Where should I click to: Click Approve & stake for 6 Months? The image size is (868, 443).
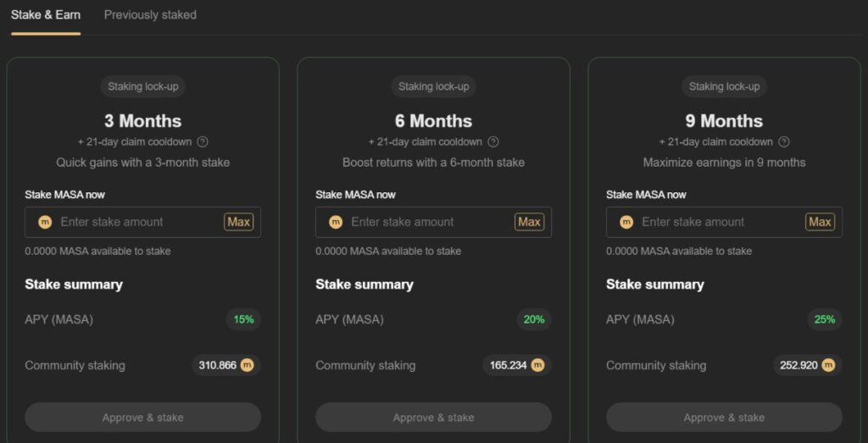pyautogui.click(x=433, y=418)
